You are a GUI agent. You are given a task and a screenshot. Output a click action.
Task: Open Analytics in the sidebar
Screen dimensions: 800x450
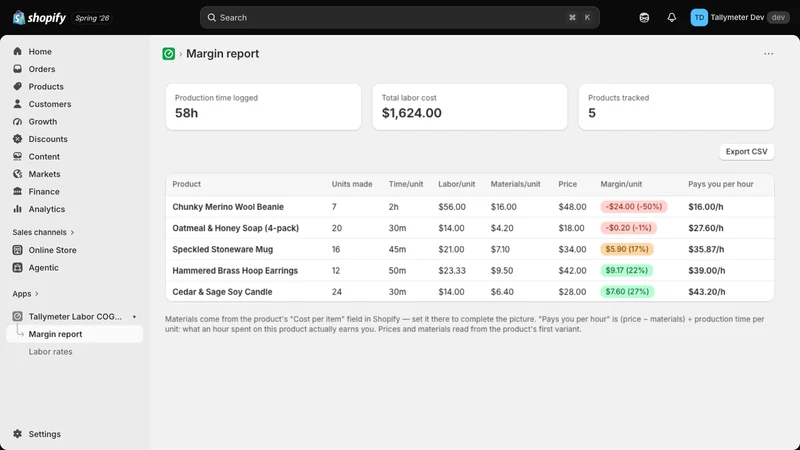[x=46, y=209]
